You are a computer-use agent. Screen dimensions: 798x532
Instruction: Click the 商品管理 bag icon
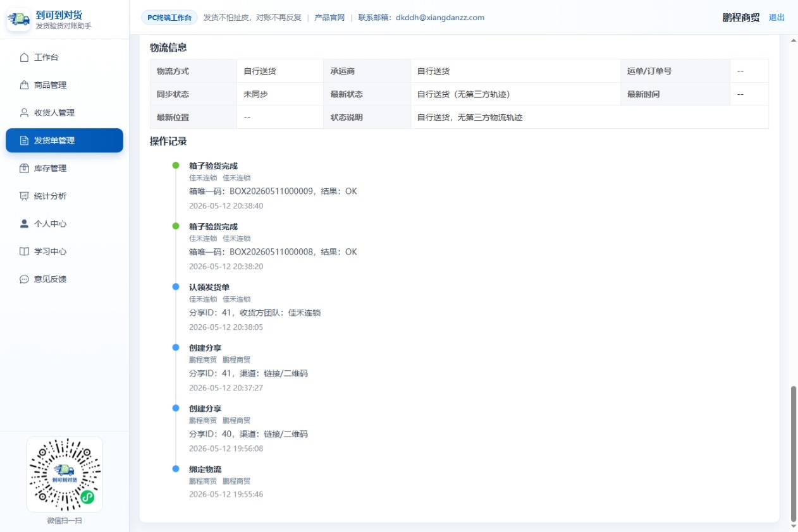click(x=25, y=85)
